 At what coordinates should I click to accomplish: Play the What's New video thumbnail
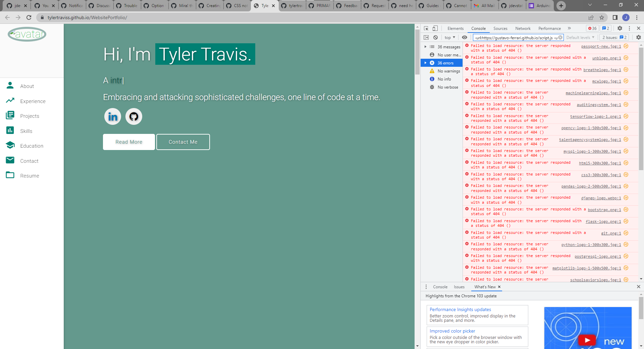(588, 340)
